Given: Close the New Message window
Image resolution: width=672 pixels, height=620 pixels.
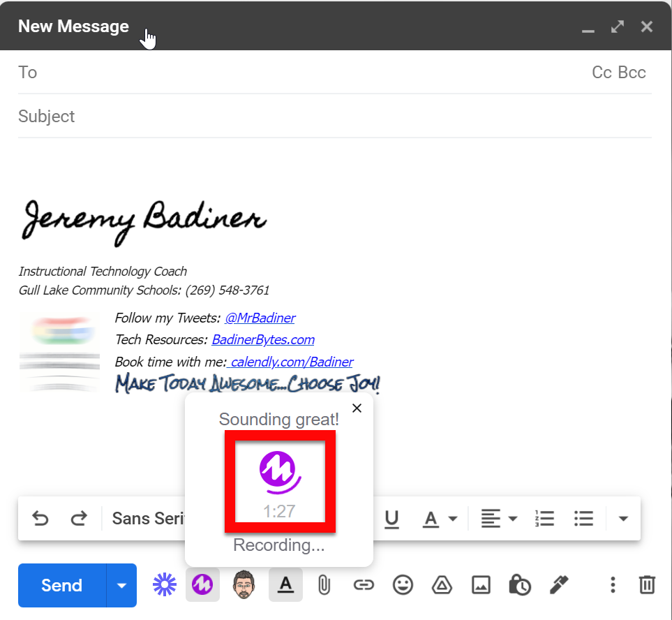Looking at the screenshot, I should pos(647,27).
